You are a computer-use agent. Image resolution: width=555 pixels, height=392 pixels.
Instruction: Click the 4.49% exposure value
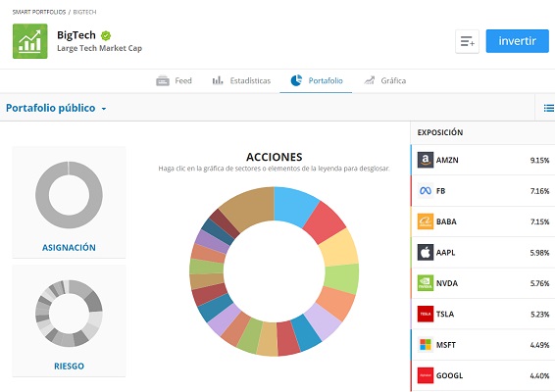coord(539,345)
